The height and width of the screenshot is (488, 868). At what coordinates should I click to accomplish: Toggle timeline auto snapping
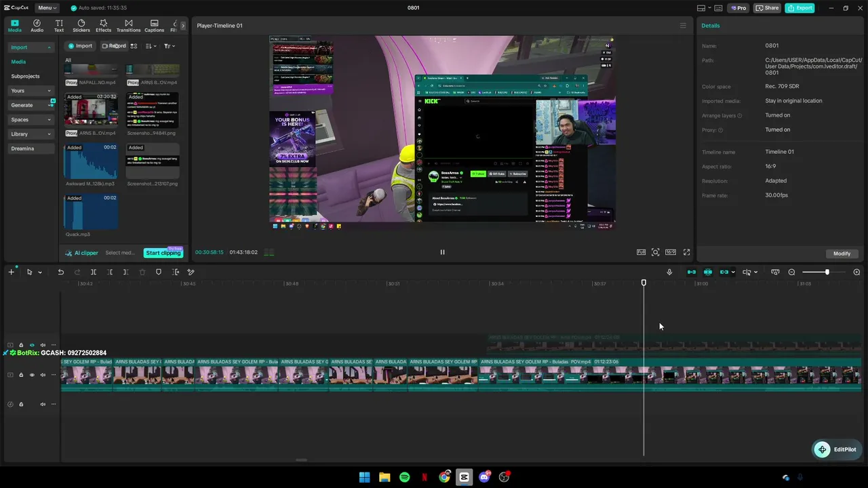[707, 272]
